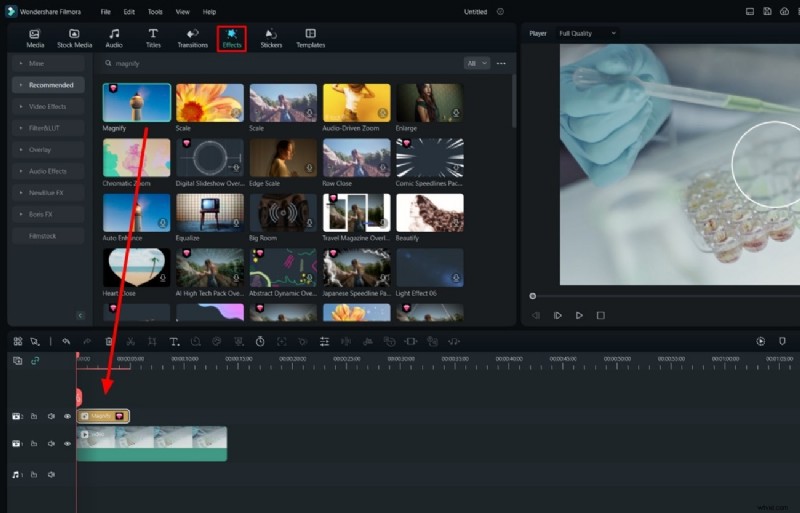The width and height of the screenshot is (800, 513).
Task: Click the redo arrow in timeline toolbar
Action: (87, 341)
